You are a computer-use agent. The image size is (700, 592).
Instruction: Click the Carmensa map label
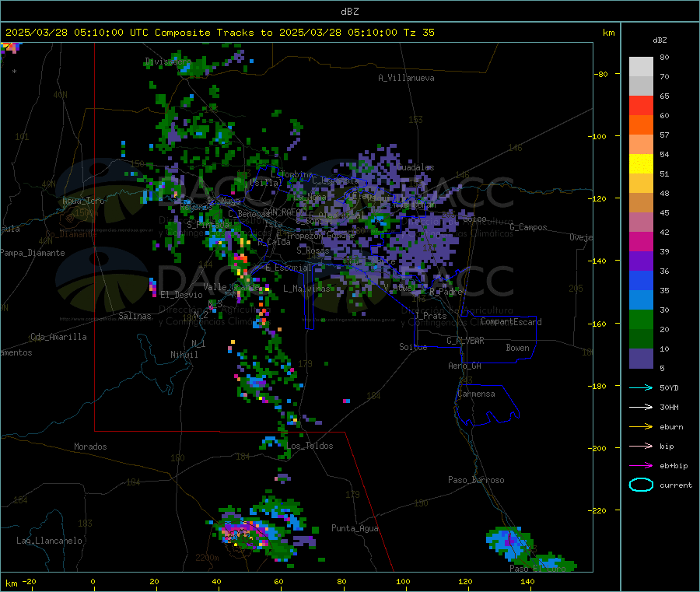pos(476,394)
